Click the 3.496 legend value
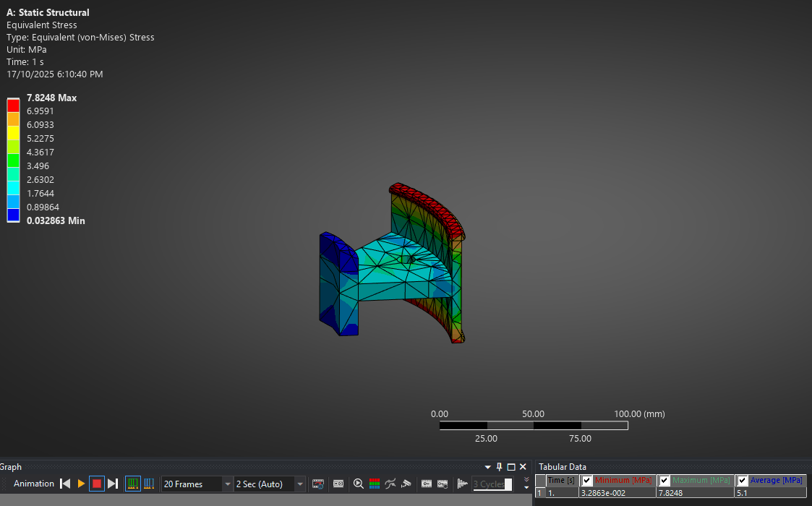Viewport: 812px width, 506px height. 38,166
